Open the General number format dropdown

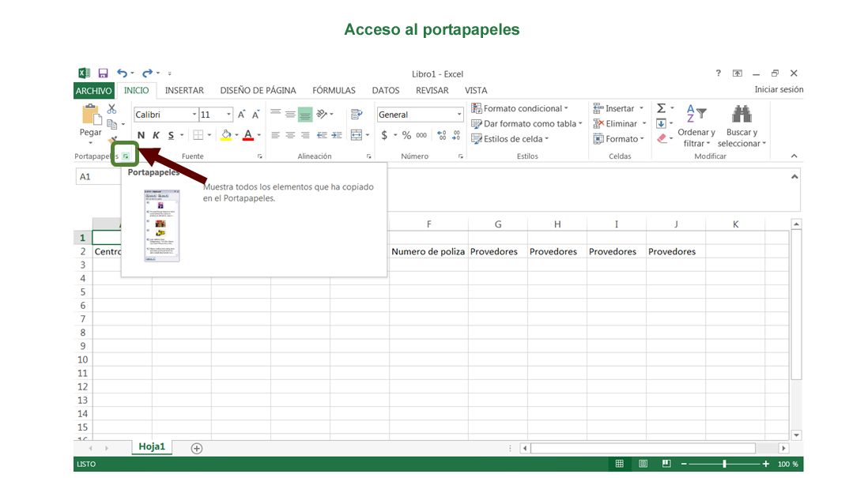pos(459,115)
